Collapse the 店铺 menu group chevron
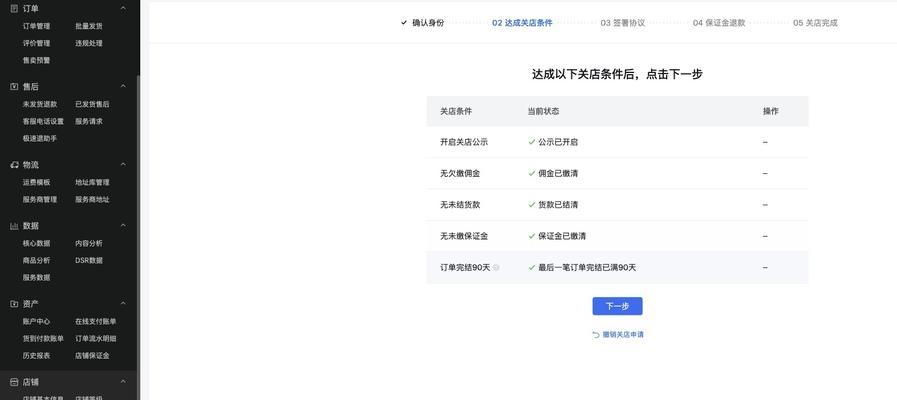The width and height of the screenshot is (897, 400). [x=123, y=382]
